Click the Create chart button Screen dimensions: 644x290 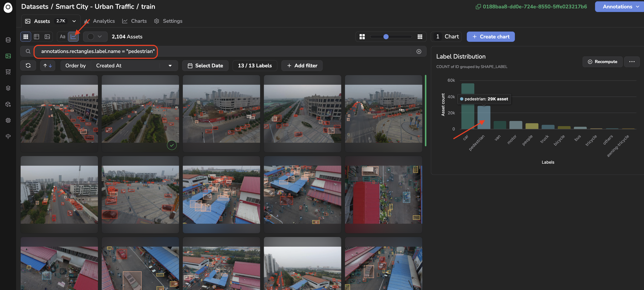coord(490,37)
